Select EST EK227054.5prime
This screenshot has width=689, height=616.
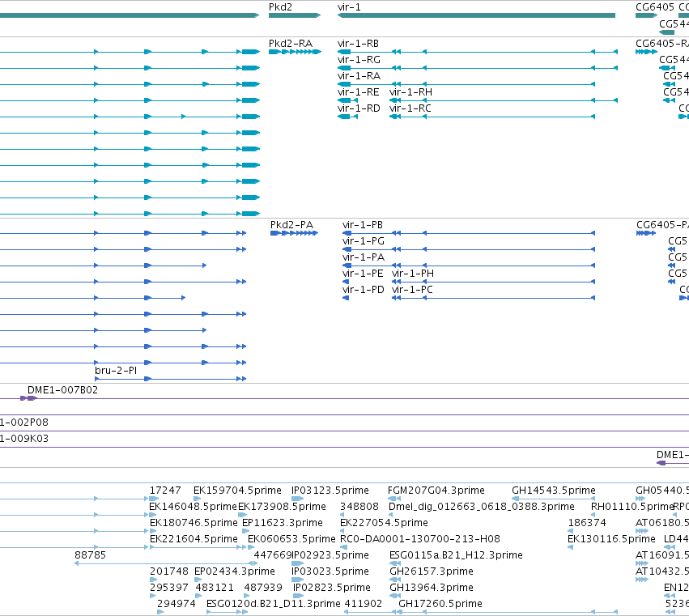point(384,523)
